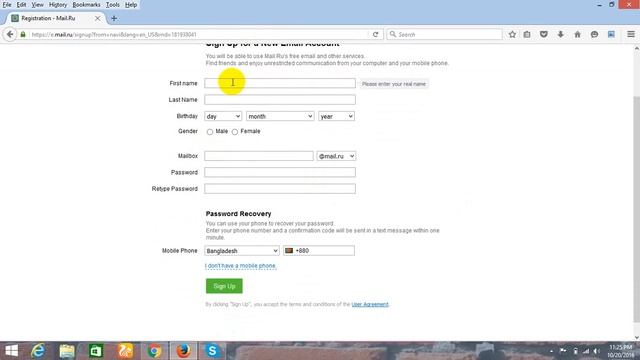The width and height of the screenshot is (640, 360).
Task: Close the Registration - Mail.Ru tab
Action: pyautogui.click(x=98, y=18)
